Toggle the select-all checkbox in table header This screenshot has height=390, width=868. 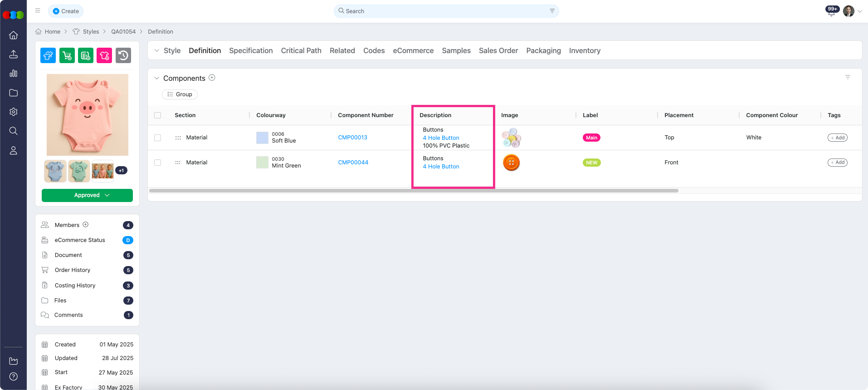[158, 115]
